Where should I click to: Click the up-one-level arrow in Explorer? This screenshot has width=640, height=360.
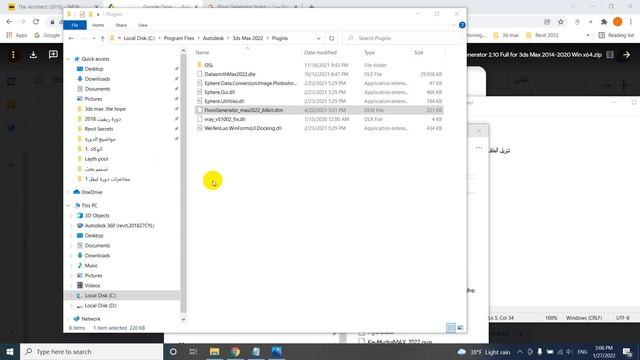point(102,38)
